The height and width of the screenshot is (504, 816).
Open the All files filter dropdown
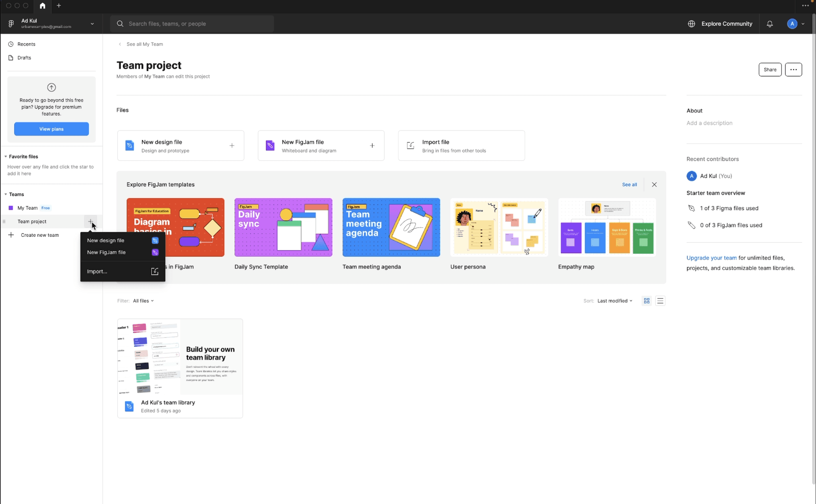pyautogui.click(x=143, y=301)
